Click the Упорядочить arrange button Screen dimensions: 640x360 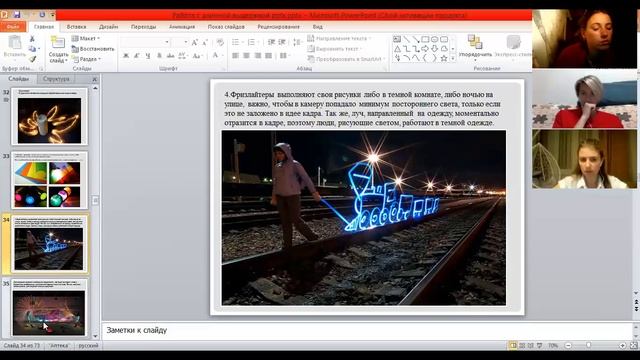(x=476, y=48)
